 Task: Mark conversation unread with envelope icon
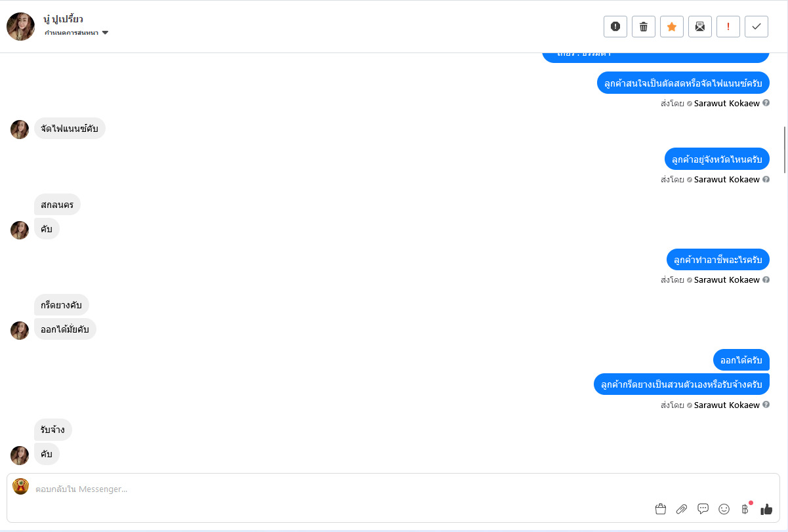pos(700,26)
